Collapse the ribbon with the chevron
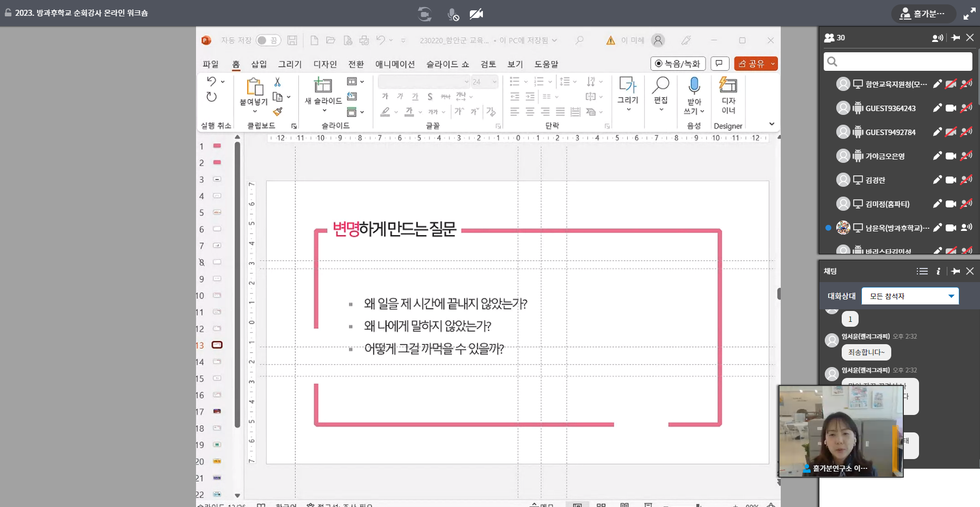This screenshot has width=980, height=507. [771, 124]
